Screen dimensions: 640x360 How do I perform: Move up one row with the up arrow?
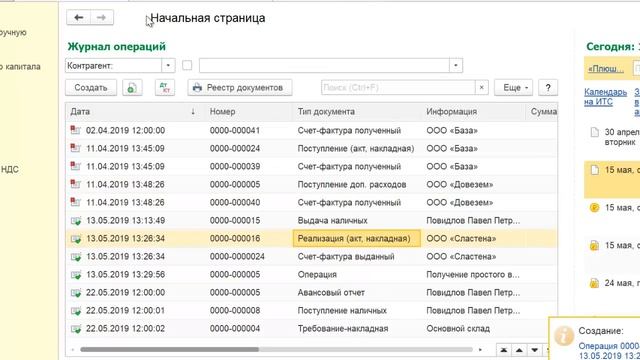[519, 350]
